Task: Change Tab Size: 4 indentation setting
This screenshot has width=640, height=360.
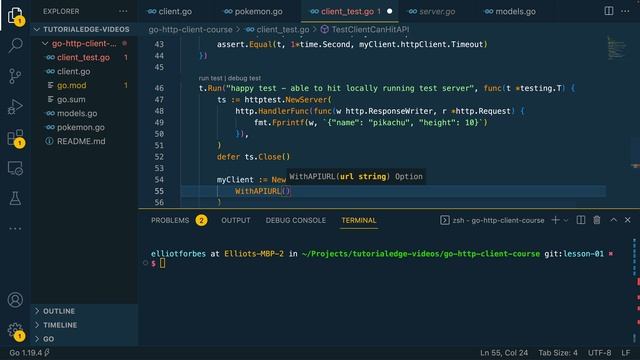Action: point(558,353)
